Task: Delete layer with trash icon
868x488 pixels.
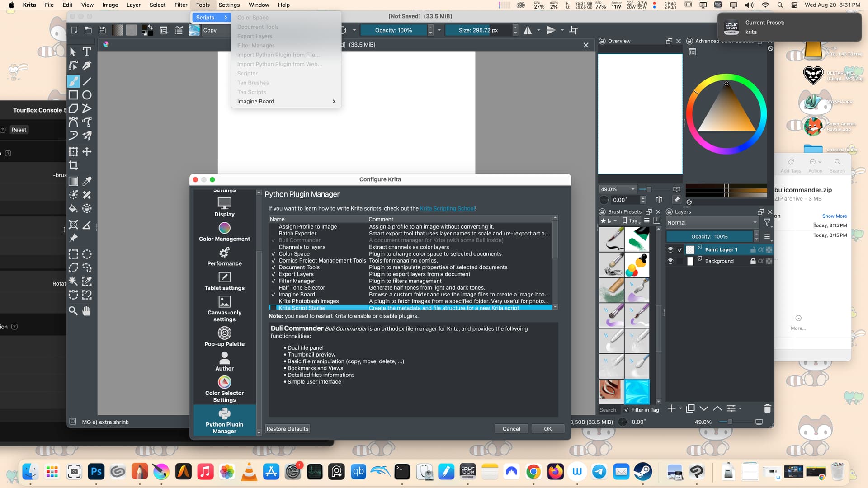Action: [x=767, y=408]
